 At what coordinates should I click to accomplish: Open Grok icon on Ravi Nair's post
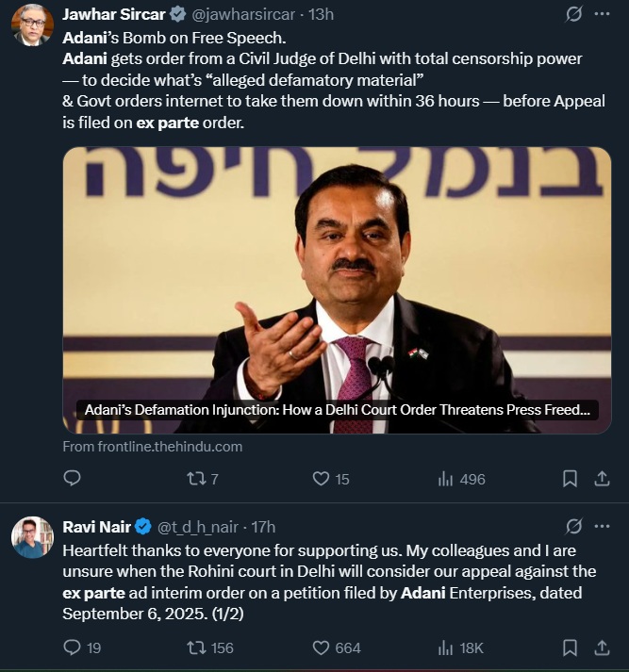[572, 526]
